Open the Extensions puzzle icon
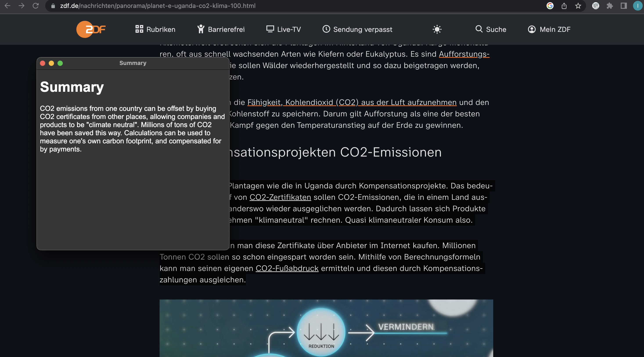The image size is (644, 357). tap(610, 6)
